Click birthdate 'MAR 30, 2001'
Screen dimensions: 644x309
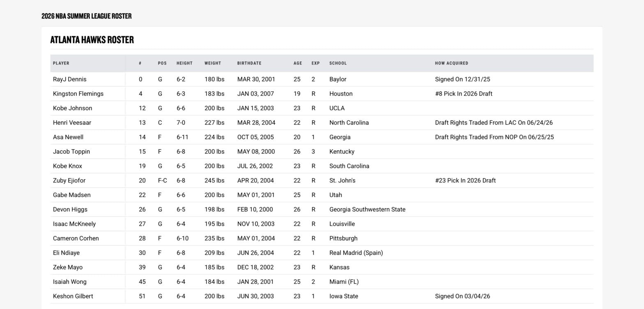tap(256, 79)
